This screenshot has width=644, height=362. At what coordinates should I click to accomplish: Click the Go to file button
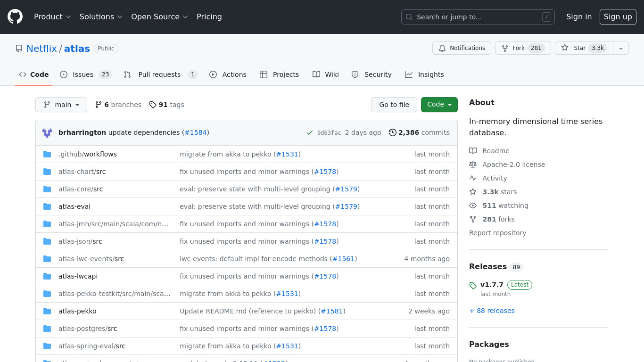click(394, 105)
